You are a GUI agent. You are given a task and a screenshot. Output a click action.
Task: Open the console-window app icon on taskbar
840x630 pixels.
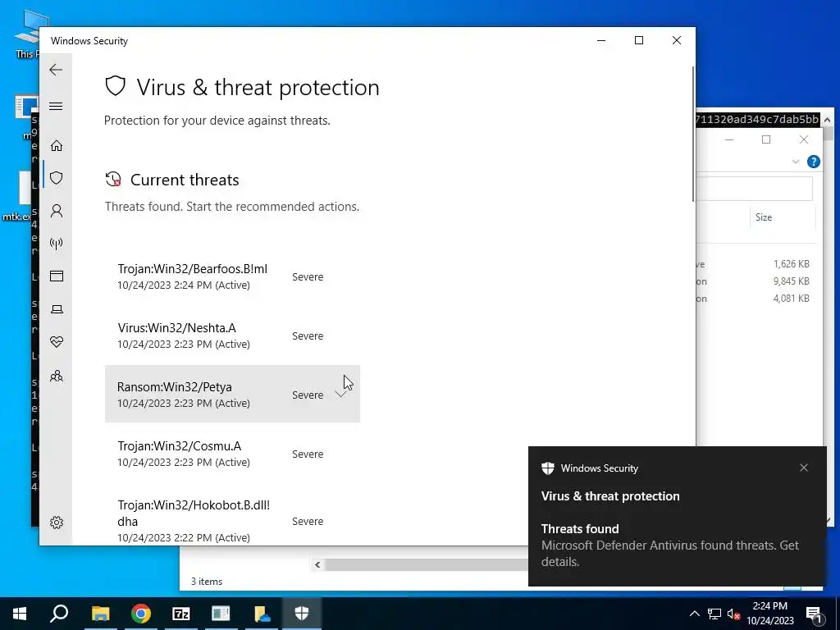[x=221, y=614]
